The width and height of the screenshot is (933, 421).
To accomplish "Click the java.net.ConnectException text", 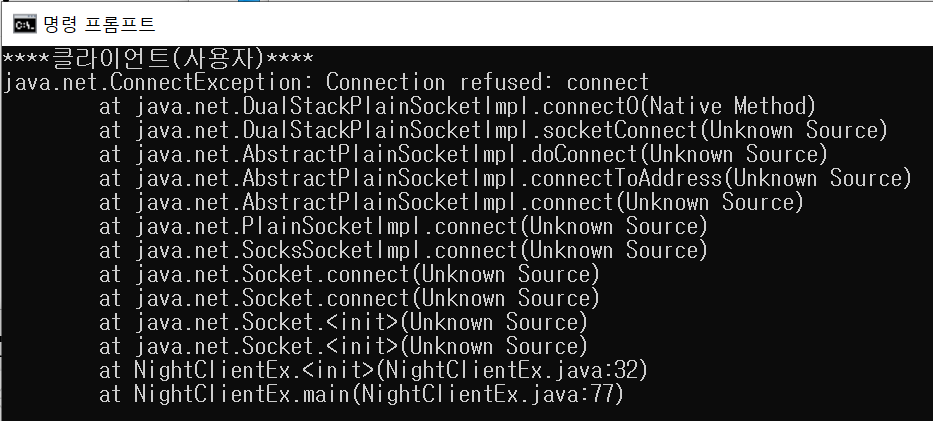I will coord(159,82).
